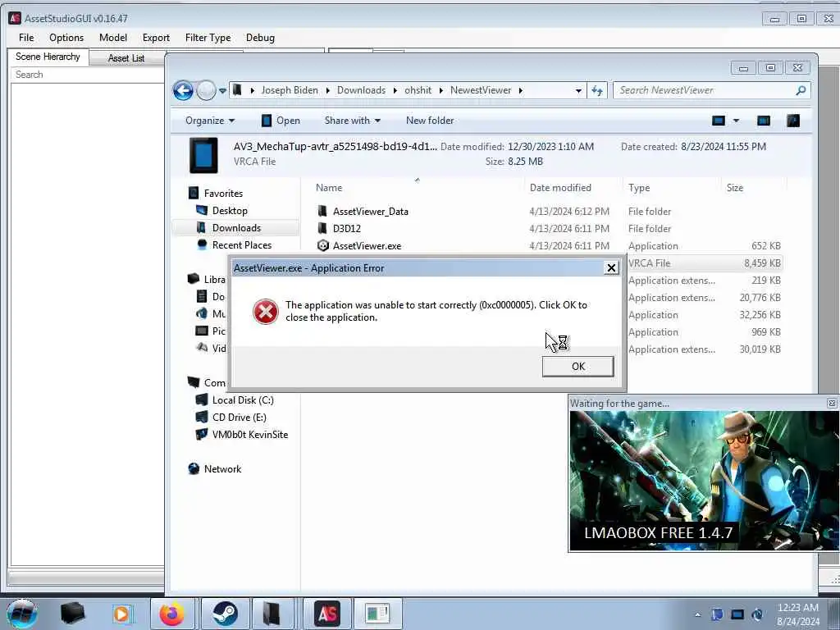
Task: Toggle the preview pane icon
Action: pyautogui.click(x=764, y=121)
